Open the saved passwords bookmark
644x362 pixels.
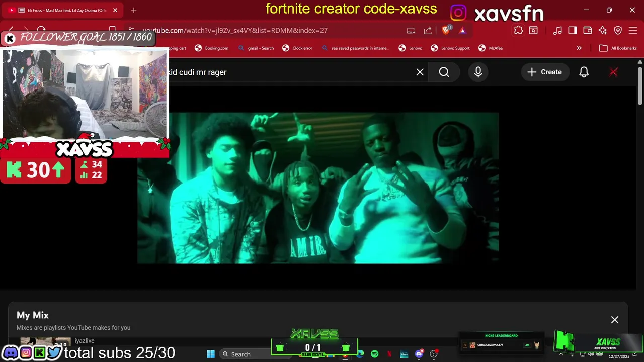click(356, 48)
